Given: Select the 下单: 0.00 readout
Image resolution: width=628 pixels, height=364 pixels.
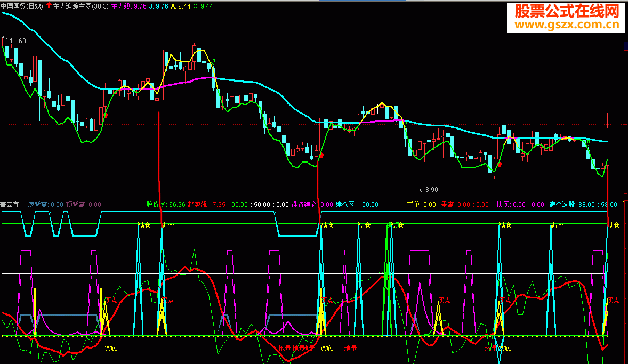Looking at the screenshot, I should [421, 205].
